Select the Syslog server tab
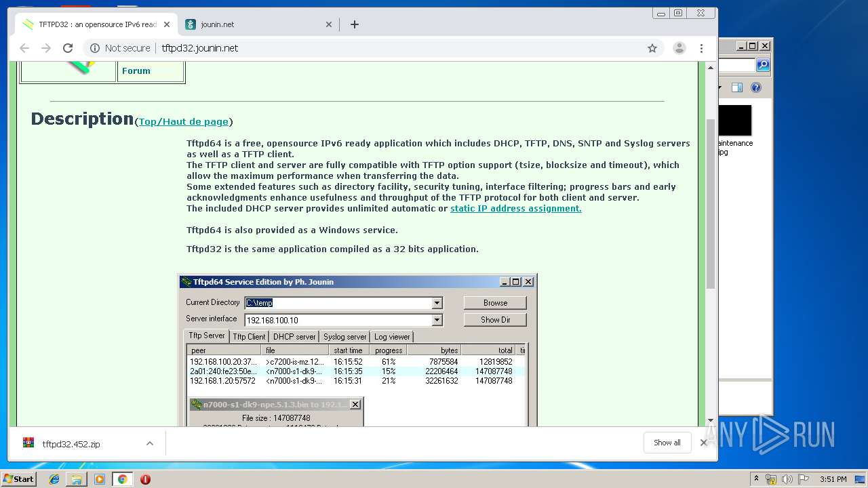The height and width of the screenshot is (488, 868). point(344,336)
